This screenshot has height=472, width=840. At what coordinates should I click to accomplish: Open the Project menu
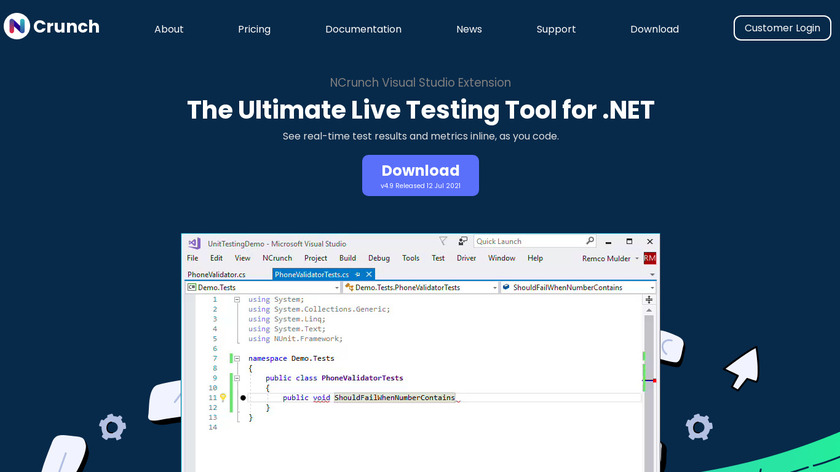(316, 258)
